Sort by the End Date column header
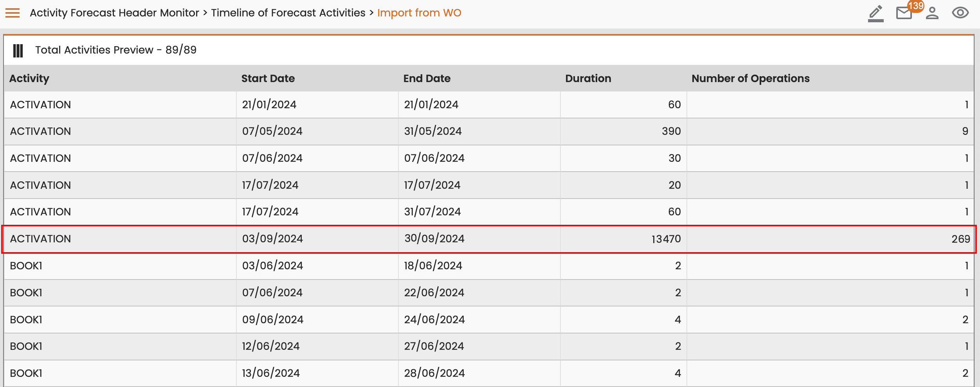Image resolution: width=980 pixels, height=387 pixels. (427, 79)
